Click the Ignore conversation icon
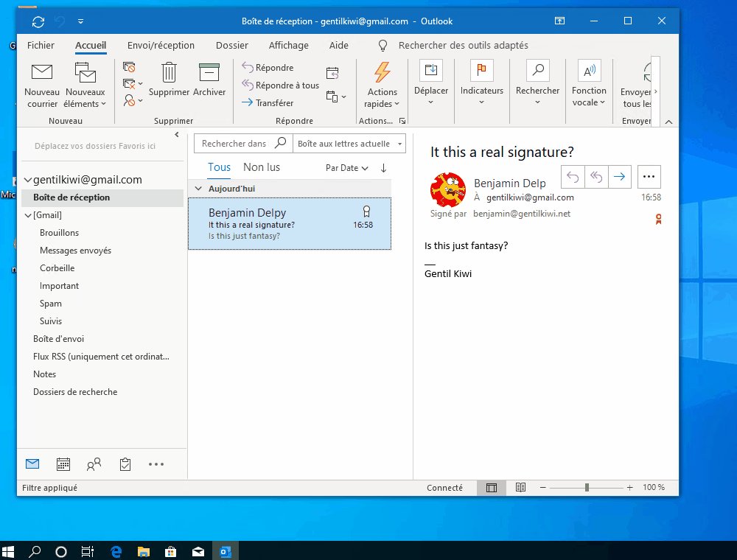 pos(129,67)
